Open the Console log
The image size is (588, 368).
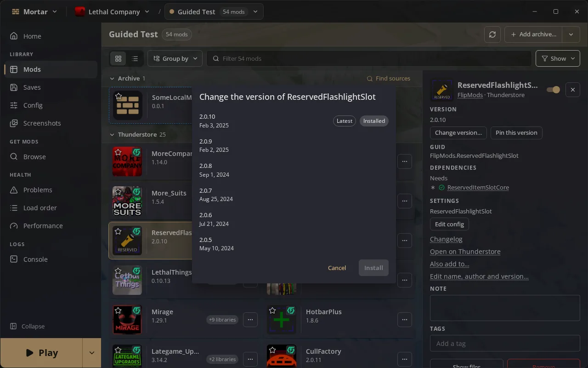51,259
